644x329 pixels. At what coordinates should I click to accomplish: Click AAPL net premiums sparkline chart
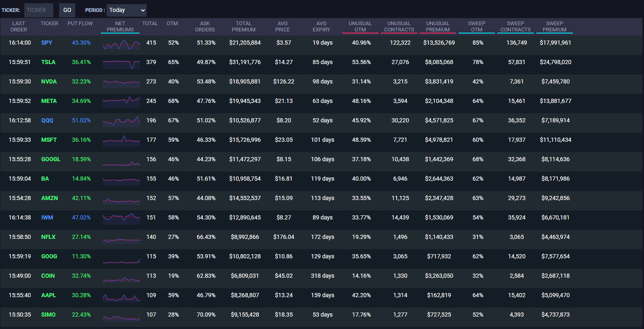point(121,297)
